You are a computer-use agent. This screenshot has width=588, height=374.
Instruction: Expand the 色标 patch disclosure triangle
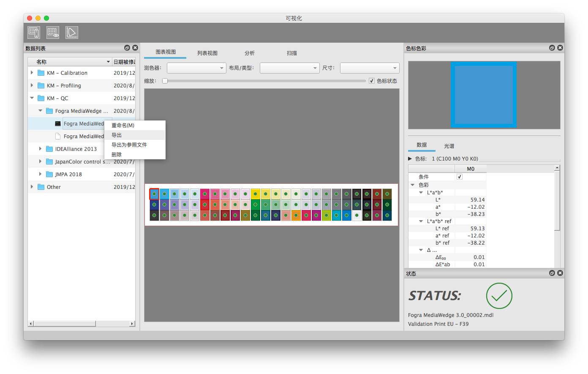point(410,158)
